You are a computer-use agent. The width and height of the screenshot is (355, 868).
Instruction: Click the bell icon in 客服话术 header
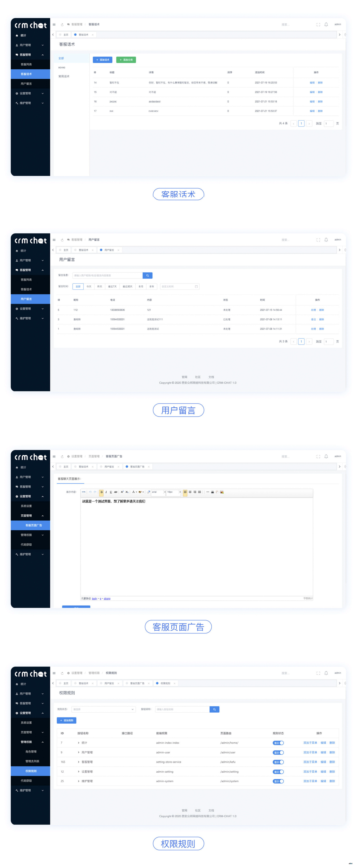point(326,24)
